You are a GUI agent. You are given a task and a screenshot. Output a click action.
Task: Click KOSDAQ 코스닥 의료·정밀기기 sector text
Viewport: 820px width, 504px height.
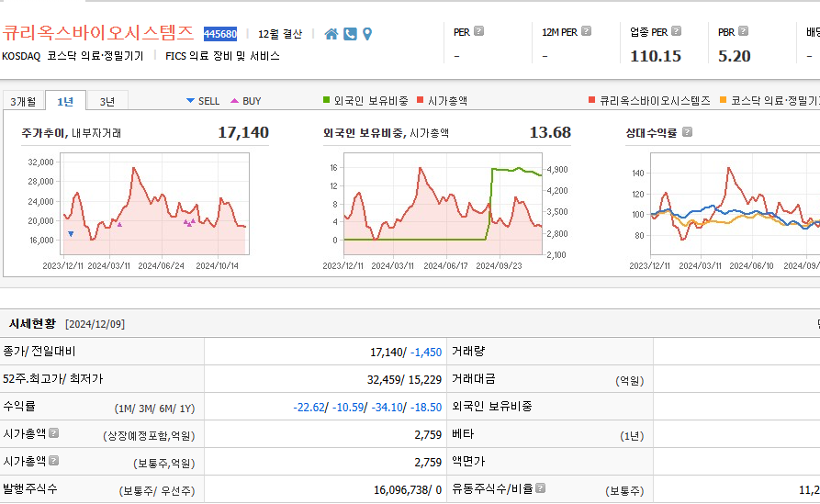coord(73,56)
